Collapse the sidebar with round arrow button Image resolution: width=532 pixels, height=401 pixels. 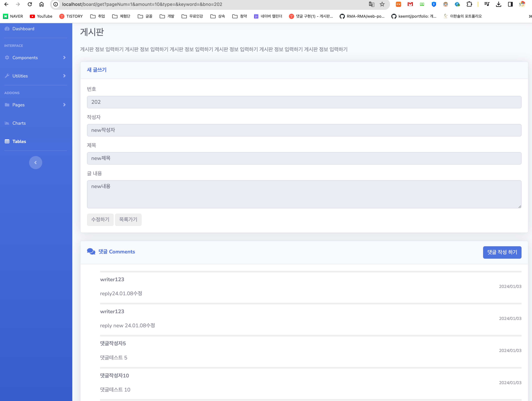[x=36, y=163]
